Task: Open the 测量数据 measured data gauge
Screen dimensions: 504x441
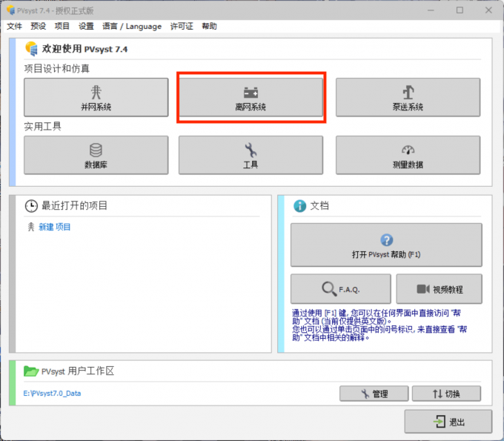Action: pos(408,155)
